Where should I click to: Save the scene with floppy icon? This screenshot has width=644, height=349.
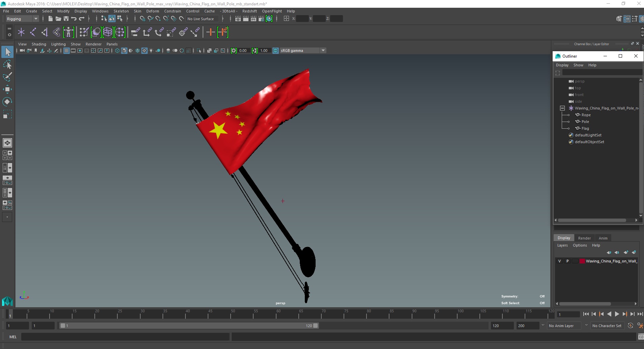[x=66, y=19]
